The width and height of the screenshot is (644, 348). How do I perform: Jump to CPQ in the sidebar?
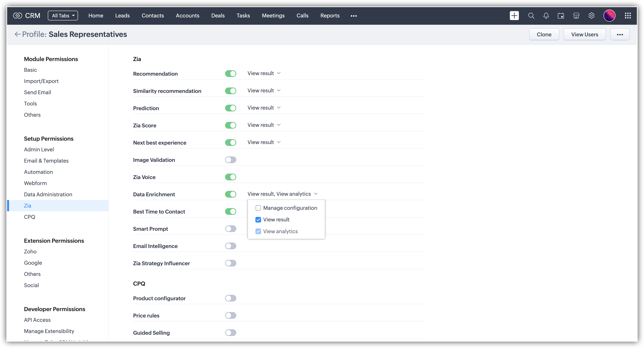[29, 217]
